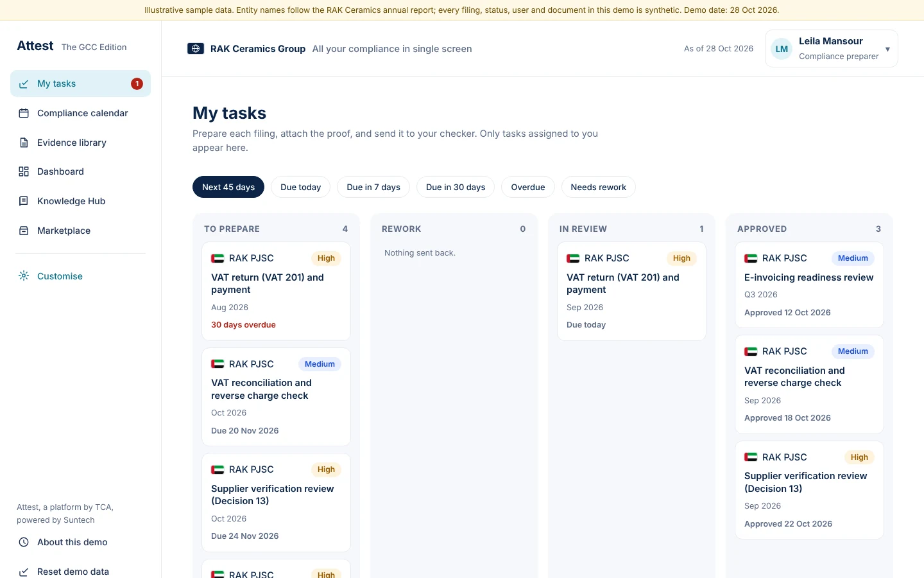Screen dimensions: 924x578
Task: Open the E-invoicing readiness review card
Action: click(809, 285)
